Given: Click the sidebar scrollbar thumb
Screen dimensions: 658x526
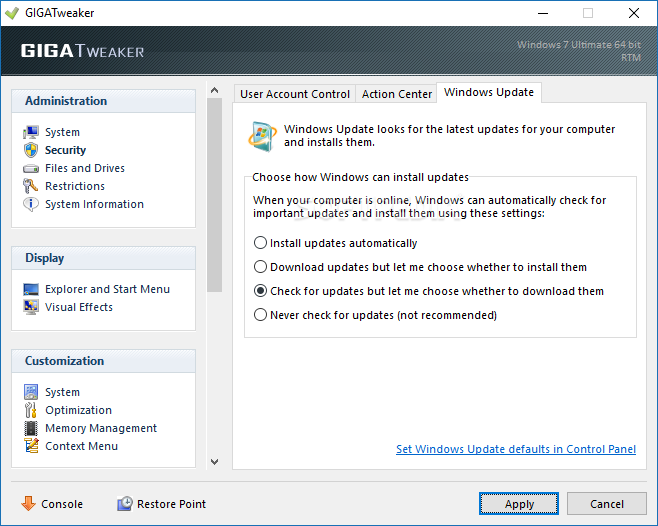Looking at the screenshot, I should pyautogui.click(x=214, y=194).
